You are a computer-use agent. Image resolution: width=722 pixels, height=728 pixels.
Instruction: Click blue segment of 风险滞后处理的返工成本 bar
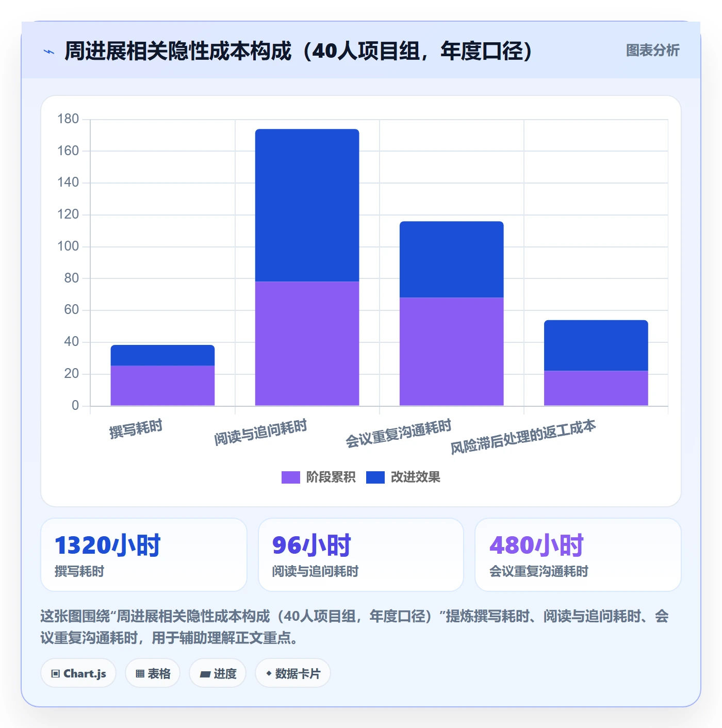pyautogui.click(x=596, y=345)
